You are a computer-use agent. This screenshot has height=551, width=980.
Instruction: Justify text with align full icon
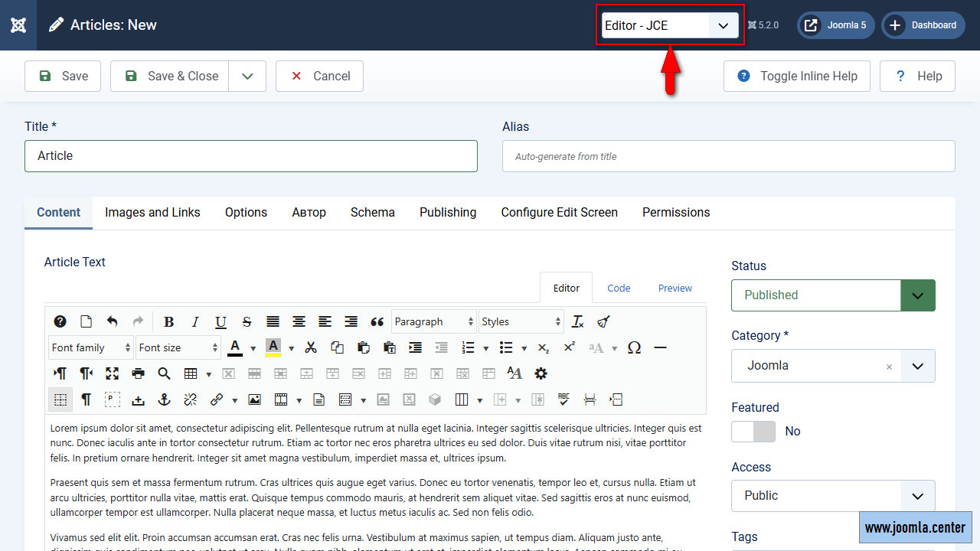tap(273, 321)
